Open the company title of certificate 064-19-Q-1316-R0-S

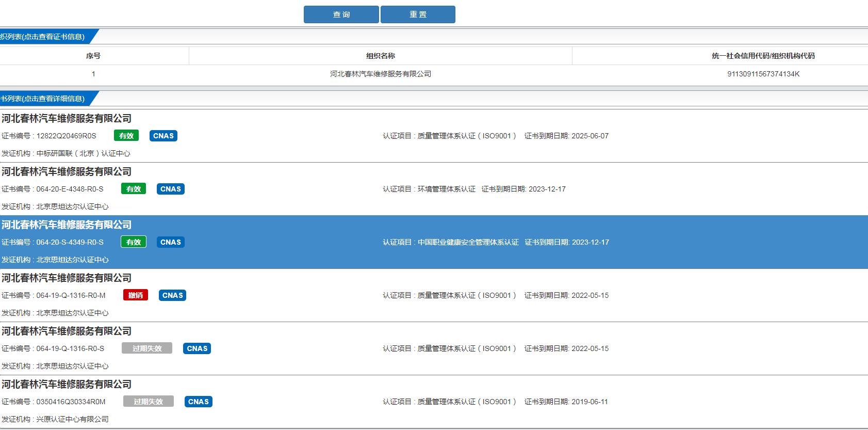point(67,331)
